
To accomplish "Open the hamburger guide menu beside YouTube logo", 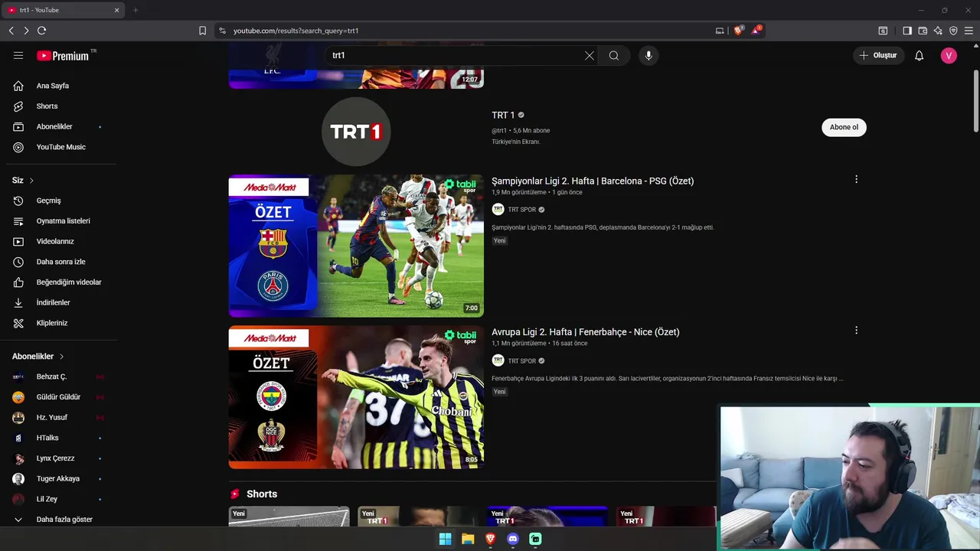I will 18,55.
